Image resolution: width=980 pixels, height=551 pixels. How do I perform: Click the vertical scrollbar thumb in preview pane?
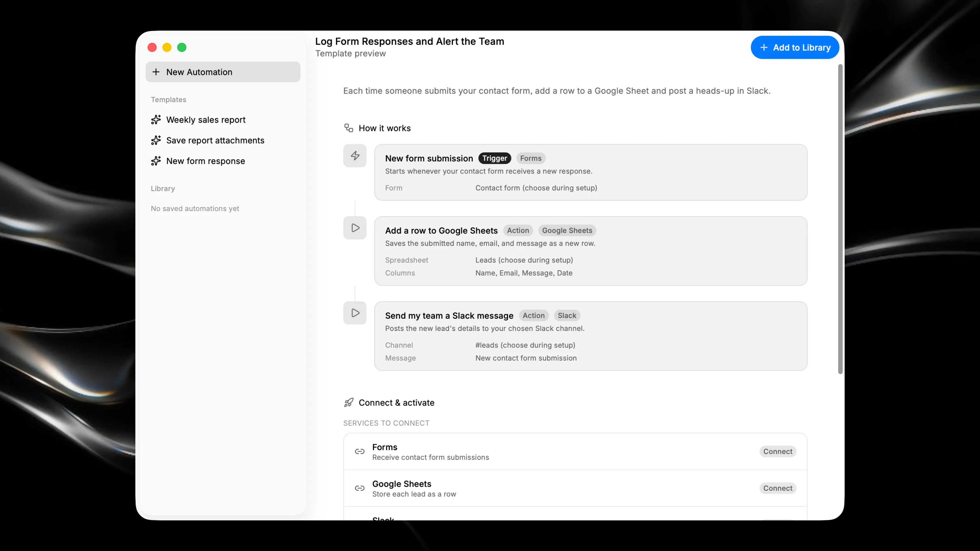pyautogui.click(x=840, y=219)
